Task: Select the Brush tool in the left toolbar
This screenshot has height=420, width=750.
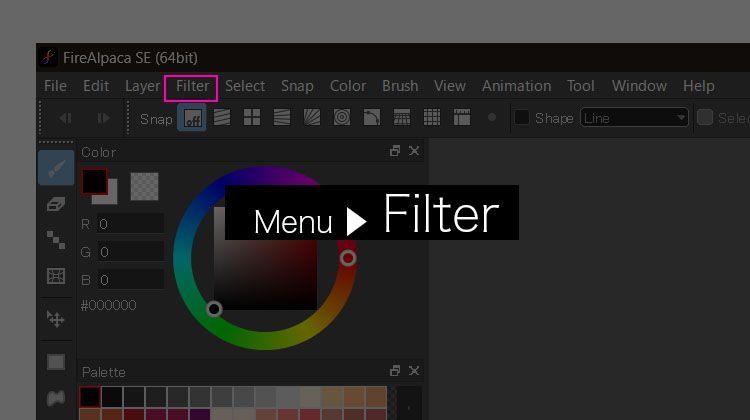Action: pyautogui.click(x=56, y=168)
